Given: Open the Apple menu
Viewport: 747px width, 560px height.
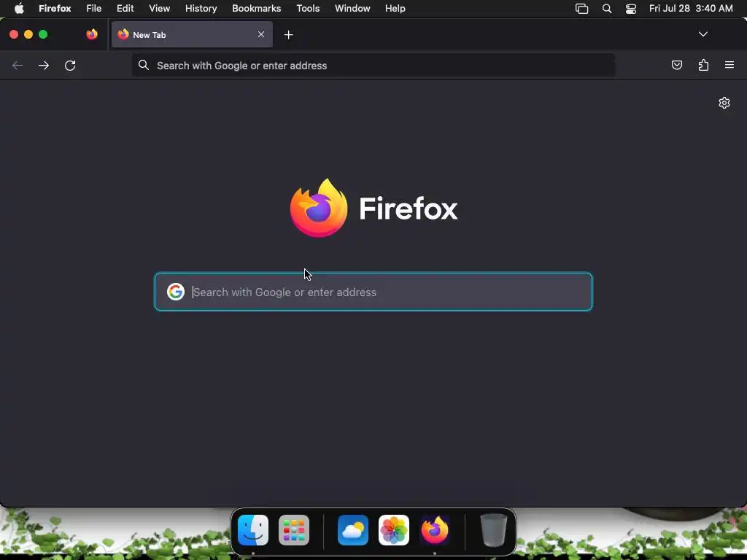Looking at the screenshot, I should (19, 9).
